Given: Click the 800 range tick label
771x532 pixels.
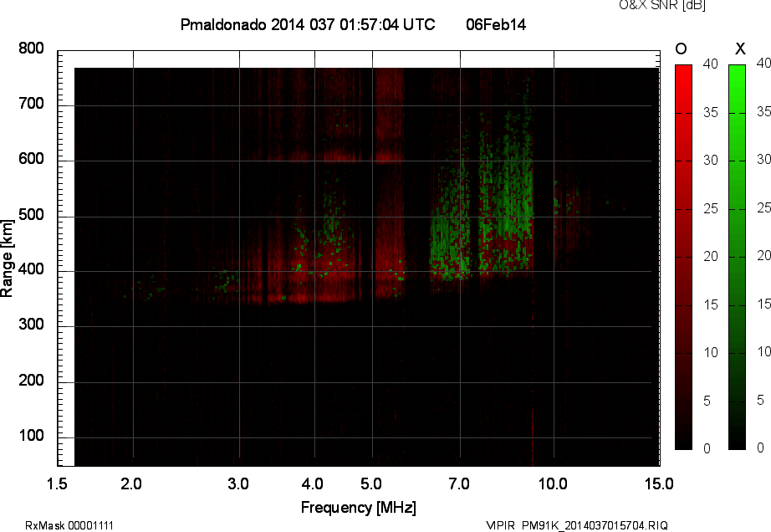Looking at the screenshot, I should tap(32, 49).
